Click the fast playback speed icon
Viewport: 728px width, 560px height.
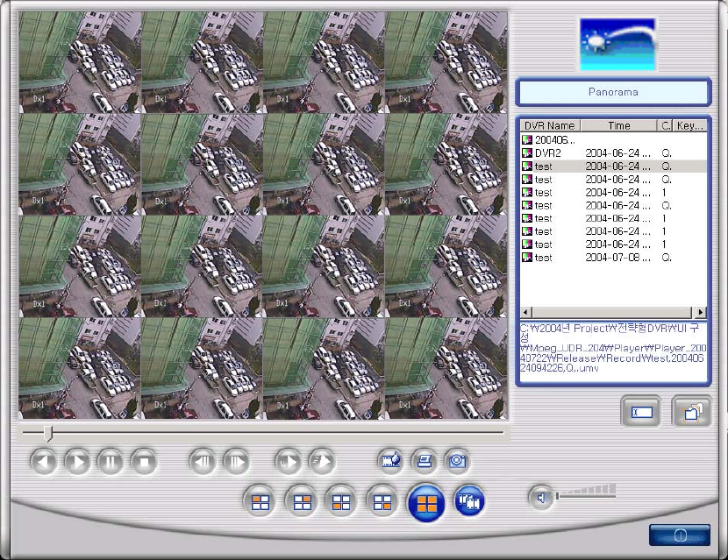(322, 462)
